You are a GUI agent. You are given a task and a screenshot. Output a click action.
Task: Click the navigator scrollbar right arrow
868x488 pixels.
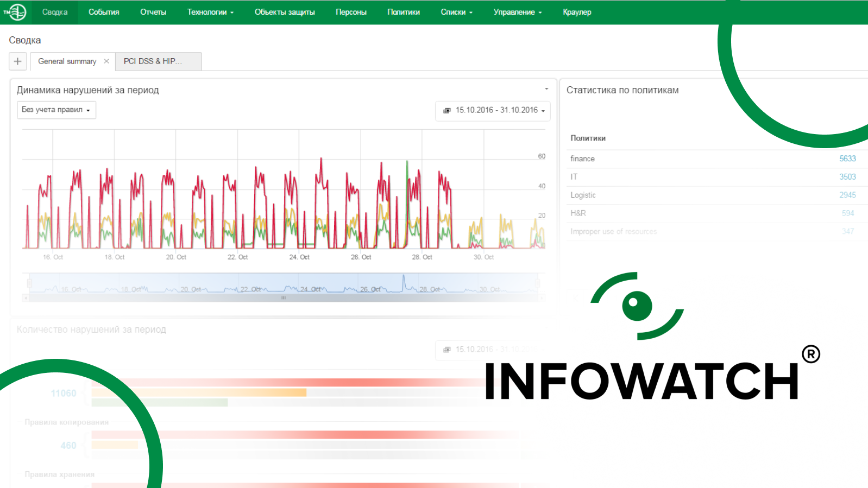(x=542, y=297)
